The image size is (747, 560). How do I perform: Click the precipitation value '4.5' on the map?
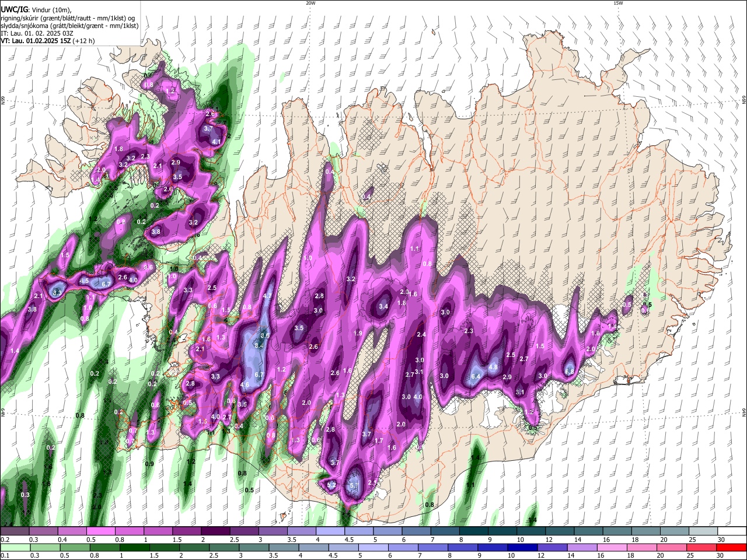84,281
